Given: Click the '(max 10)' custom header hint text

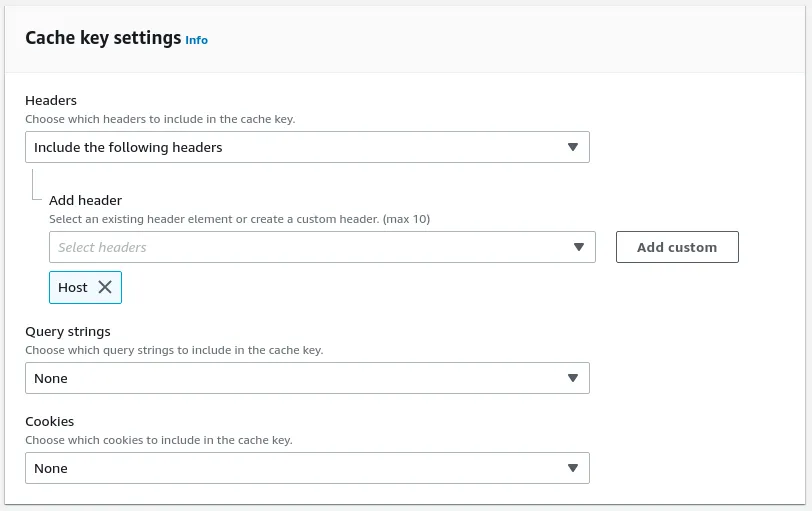Looking at the screenshot, I should coord(406,219).
